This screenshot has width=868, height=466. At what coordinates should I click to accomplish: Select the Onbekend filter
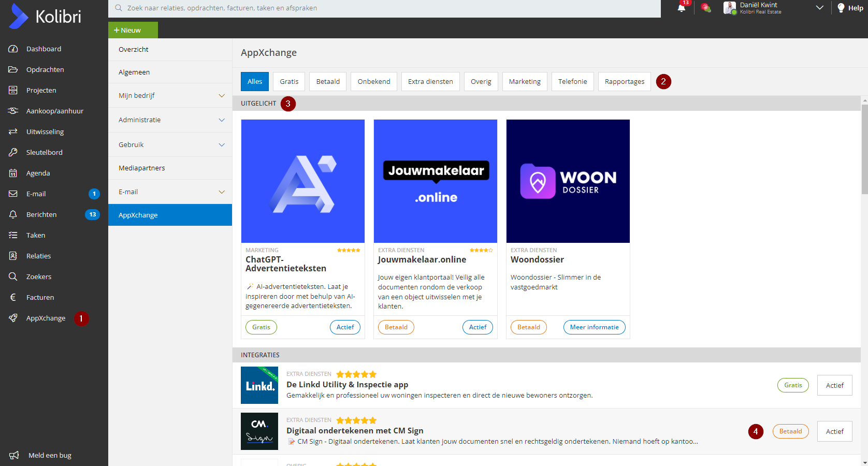[374, 81]
